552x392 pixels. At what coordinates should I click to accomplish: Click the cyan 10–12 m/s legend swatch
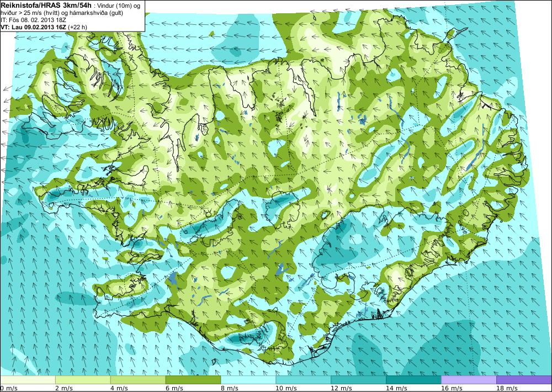click(x=304, y=380)
